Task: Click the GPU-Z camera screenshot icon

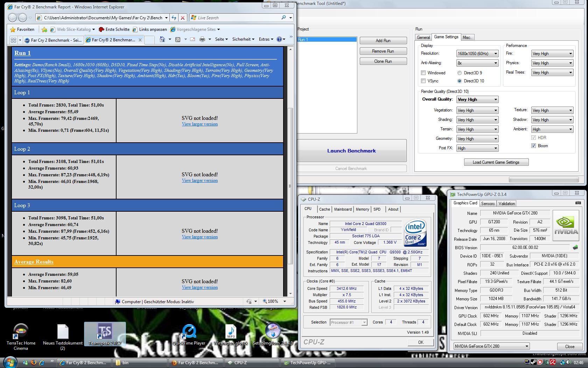Action: tap(578, 203)
